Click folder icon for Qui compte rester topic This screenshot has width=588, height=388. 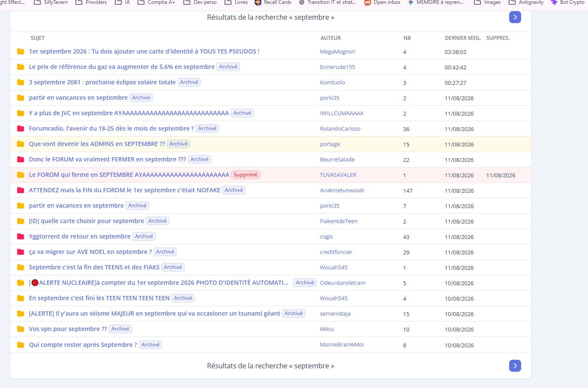click(21, 345)
